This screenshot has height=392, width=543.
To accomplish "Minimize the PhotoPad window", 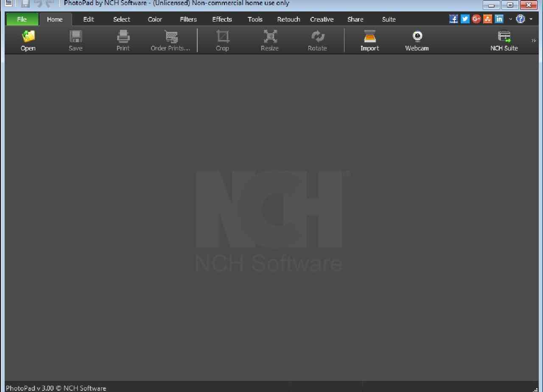I will (491, 6).
